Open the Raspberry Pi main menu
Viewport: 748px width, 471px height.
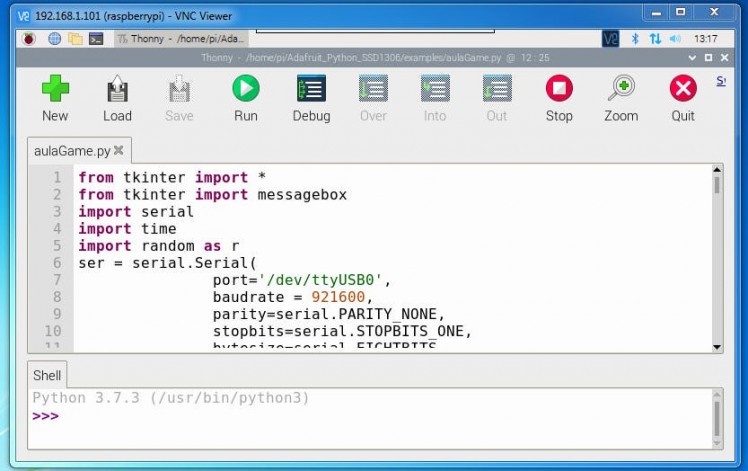point(29,39)
